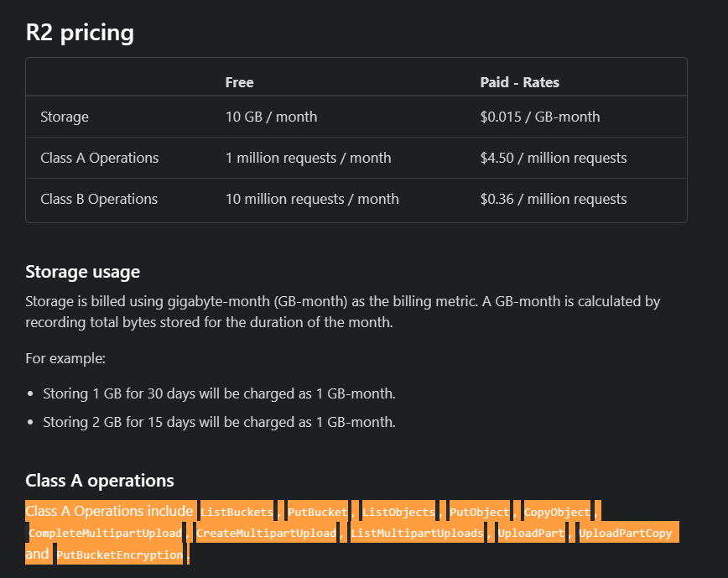The image size is (728, 578).
Task: Click the Storing 2 GB for 15 days bullet
Action: [x=219, y=422]
